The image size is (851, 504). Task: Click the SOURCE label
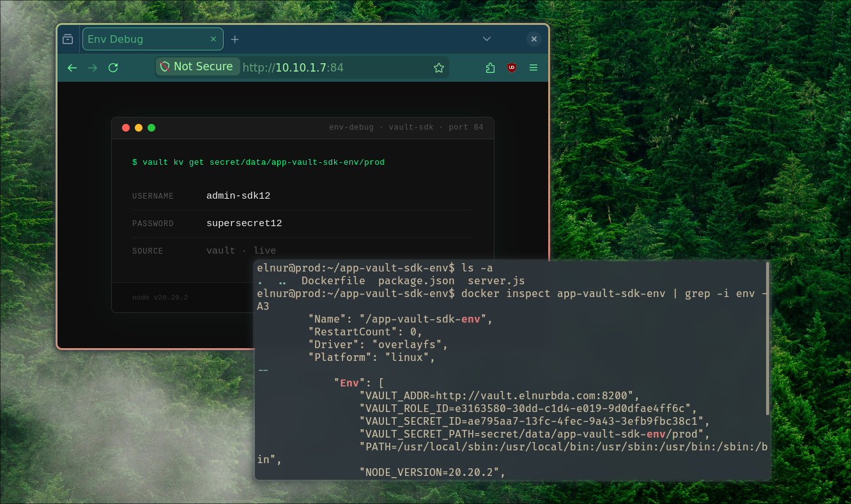pos(148,251)
